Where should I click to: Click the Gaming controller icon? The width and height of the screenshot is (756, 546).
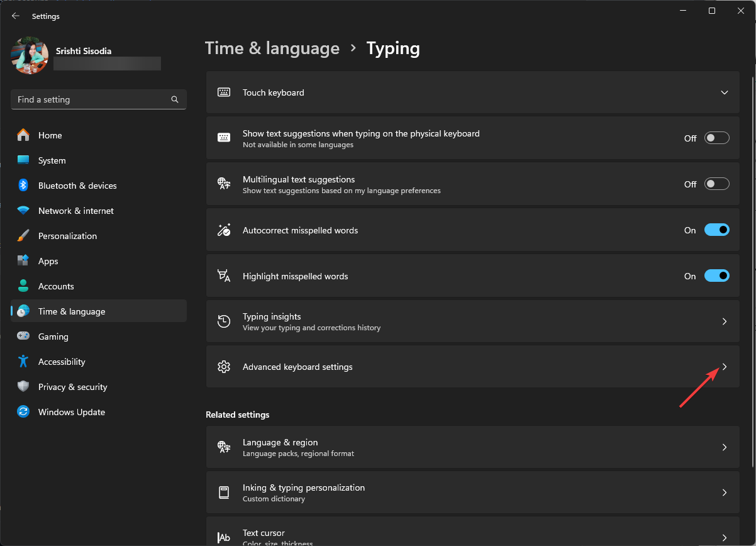[x=24, y=337]
